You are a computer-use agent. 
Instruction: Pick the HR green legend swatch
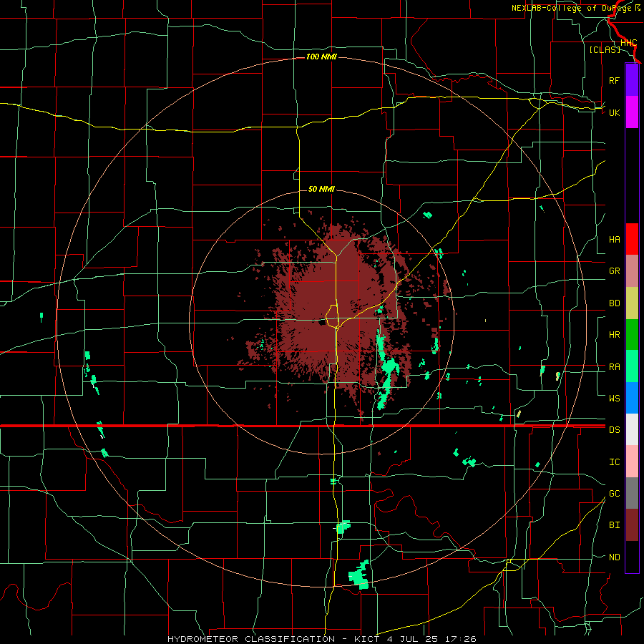coord(632,334)
